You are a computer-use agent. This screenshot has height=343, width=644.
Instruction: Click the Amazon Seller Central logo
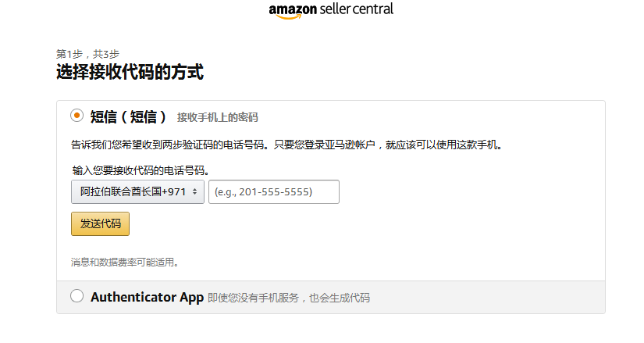[331, 10]
